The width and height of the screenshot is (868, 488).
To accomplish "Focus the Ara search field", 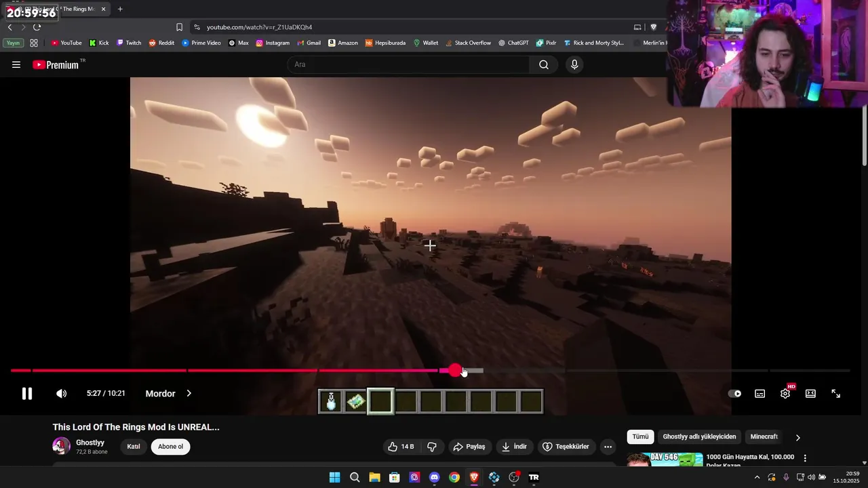I will pos(408,64).
